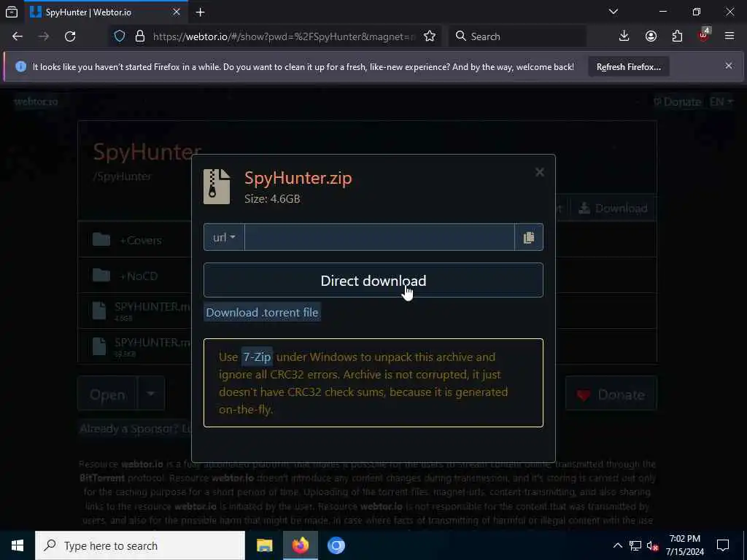Open the Firefox downloads panel
This screenshot has width=747, height=560.
coord(624,36)
